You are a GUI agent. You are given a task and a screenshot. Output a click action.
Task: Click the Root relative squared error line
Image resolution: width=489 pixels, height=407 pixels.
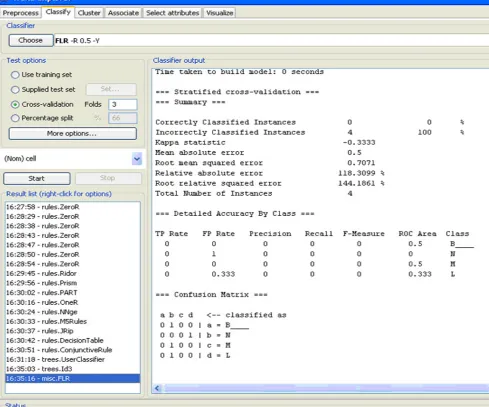tap(270, 183)
